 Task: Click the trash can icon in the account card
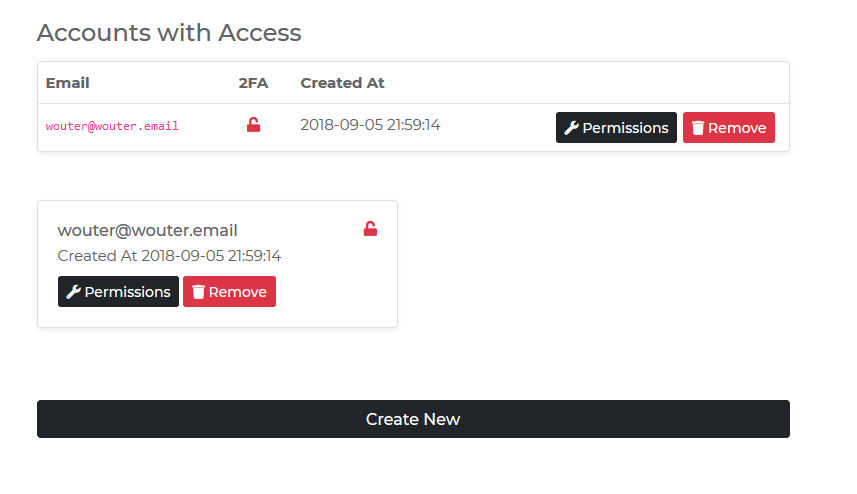pyautogui.click(x=198, y=292)
